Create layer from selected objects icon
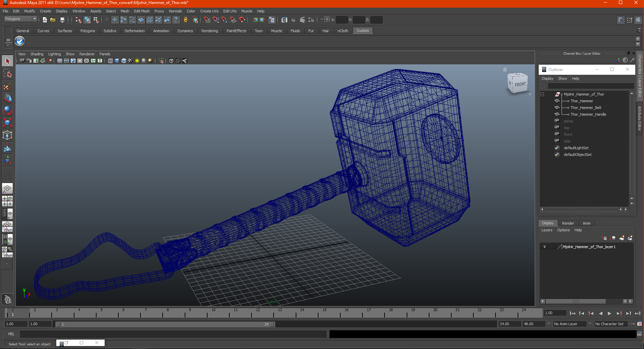 (x=630, y=238)
